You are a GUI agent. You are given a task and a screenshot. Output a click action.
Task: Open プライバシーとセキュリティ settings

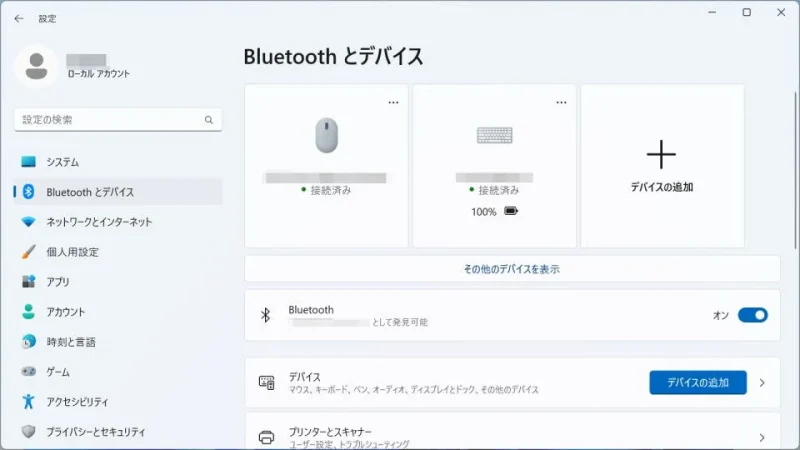(x=118, y=432)
